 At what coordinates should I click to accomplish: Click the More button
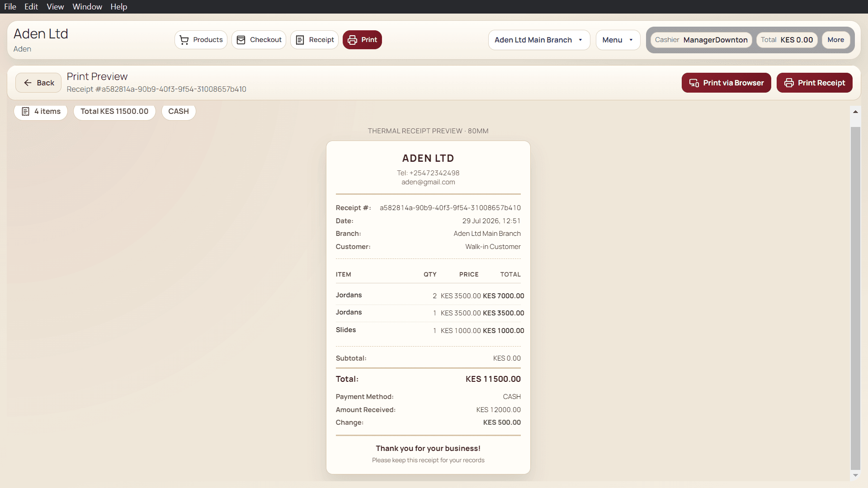coord(835,40)
